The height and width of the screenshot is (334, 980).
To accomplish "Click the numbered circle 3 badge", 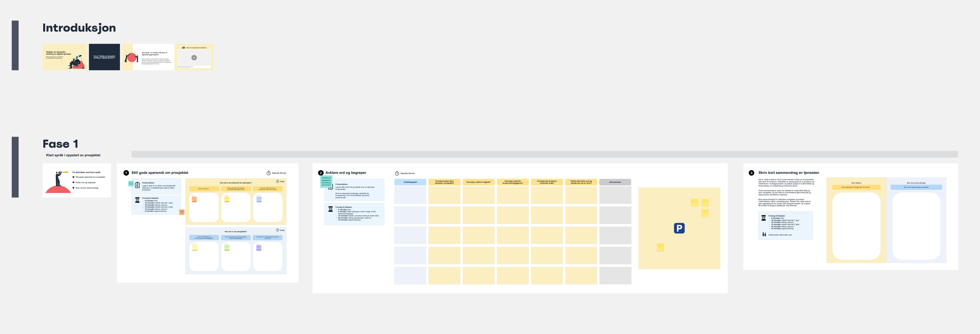I will tap(751, 173).
